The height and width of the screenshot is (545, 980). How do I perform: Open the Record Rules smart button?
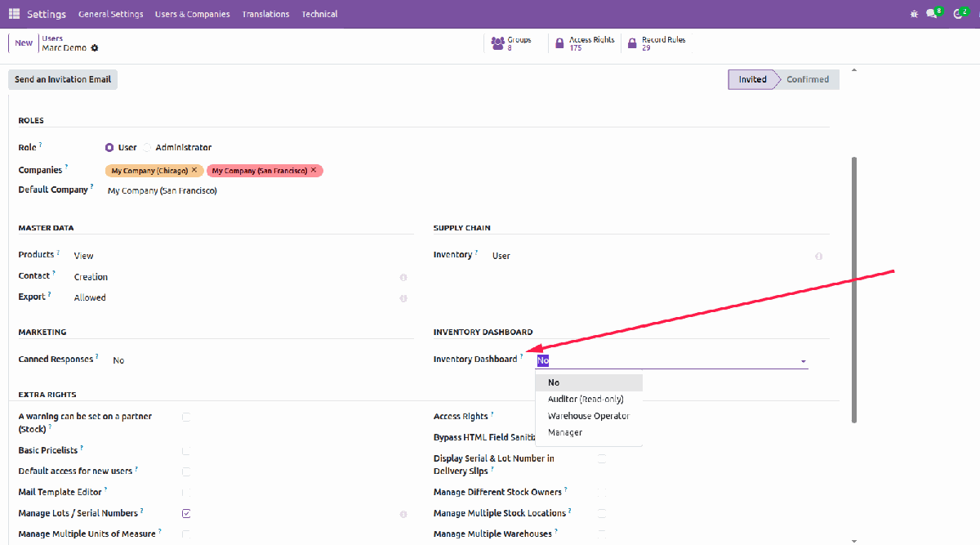tap(657, 43)
